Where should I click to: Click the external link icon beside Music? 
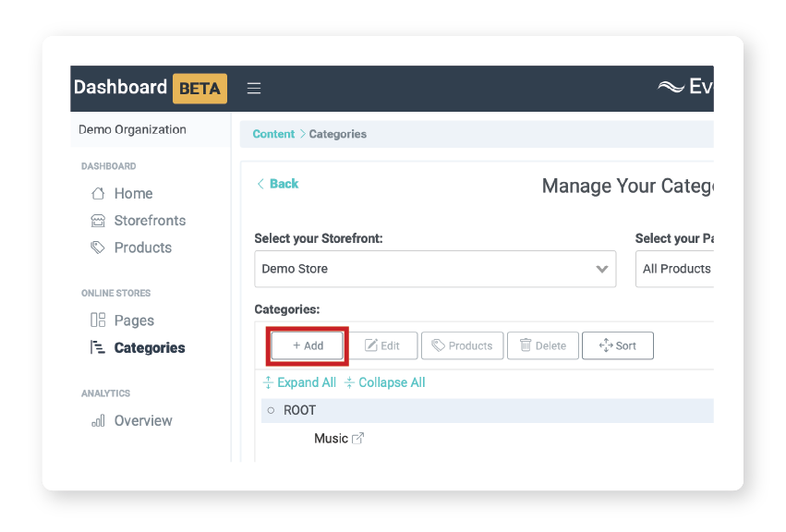(x=358, y=439)
